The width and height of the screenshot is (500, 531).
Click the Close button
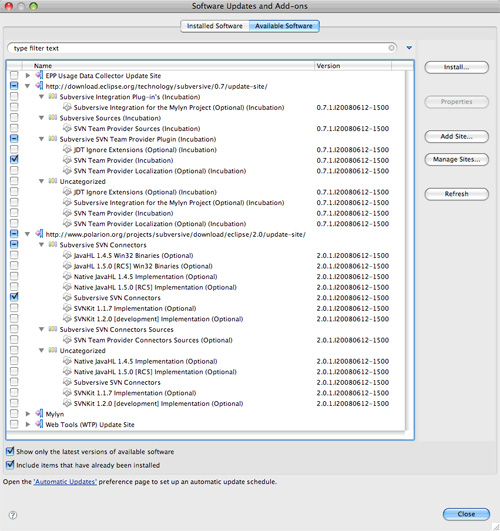click(x=466, y=514)
